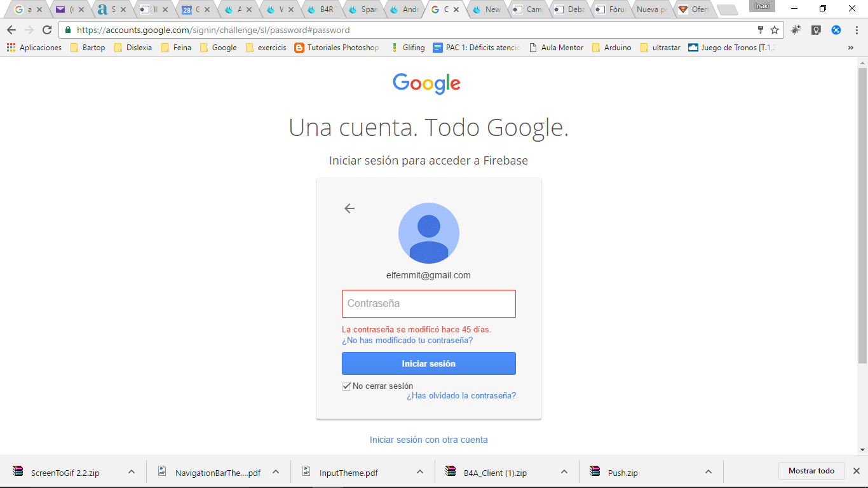Click the Mostrar todo downloads button
Image resolution: width=868 pixels, height=488 pixels.
tap(811, 471)
